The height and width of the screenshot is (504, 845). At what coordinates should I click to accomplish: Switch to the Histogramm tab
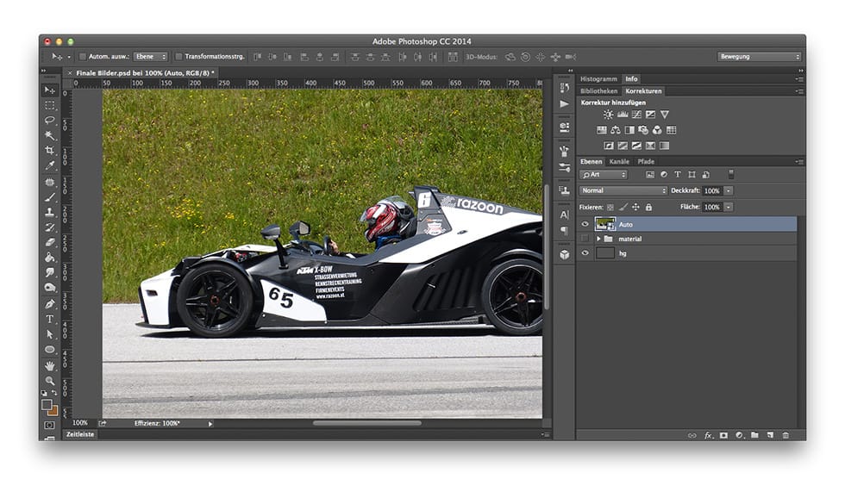(598, 78)
